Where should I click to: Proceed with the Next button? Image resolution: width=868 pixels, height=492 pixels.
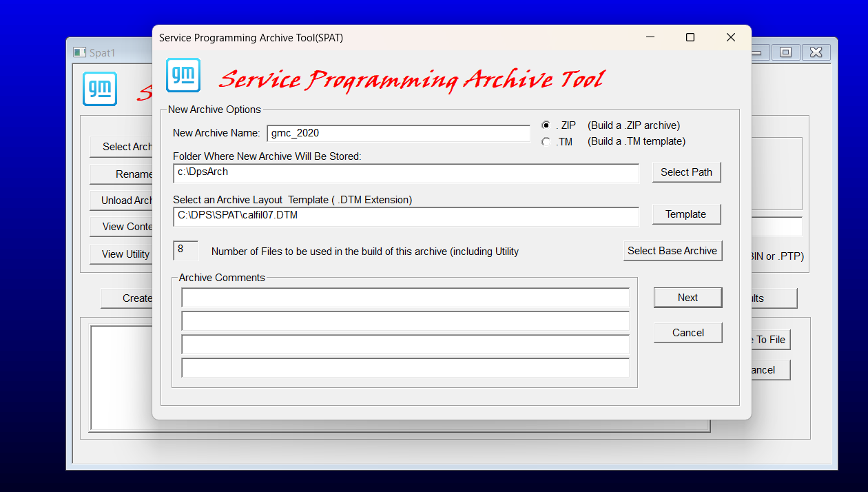688,298
